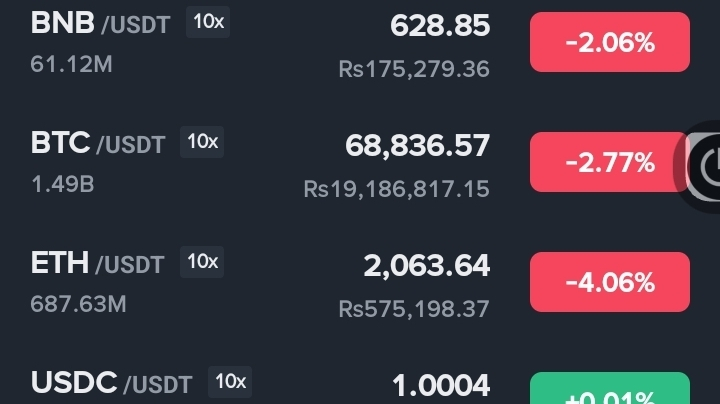The height and width of the screenshot is (404, 720).
Task: Toggle ETH change display showing -4.06%
Action: click(610, 282)
